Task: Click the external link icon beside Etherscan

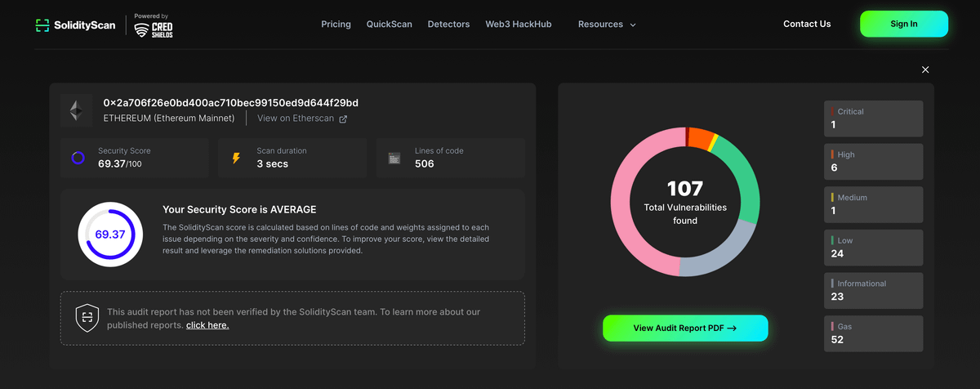Action: click(x=343, y=118)
